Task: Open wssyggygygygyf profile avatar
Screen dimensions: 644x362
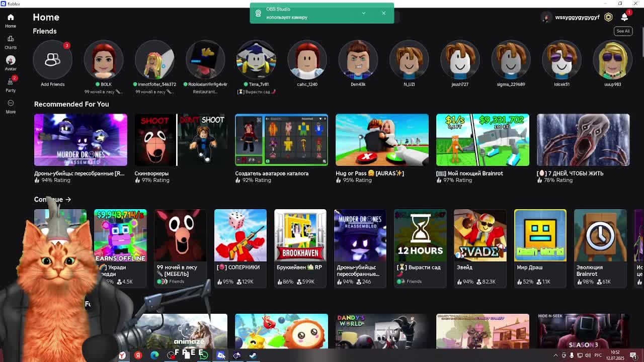Action: click(x=546, y=17)
